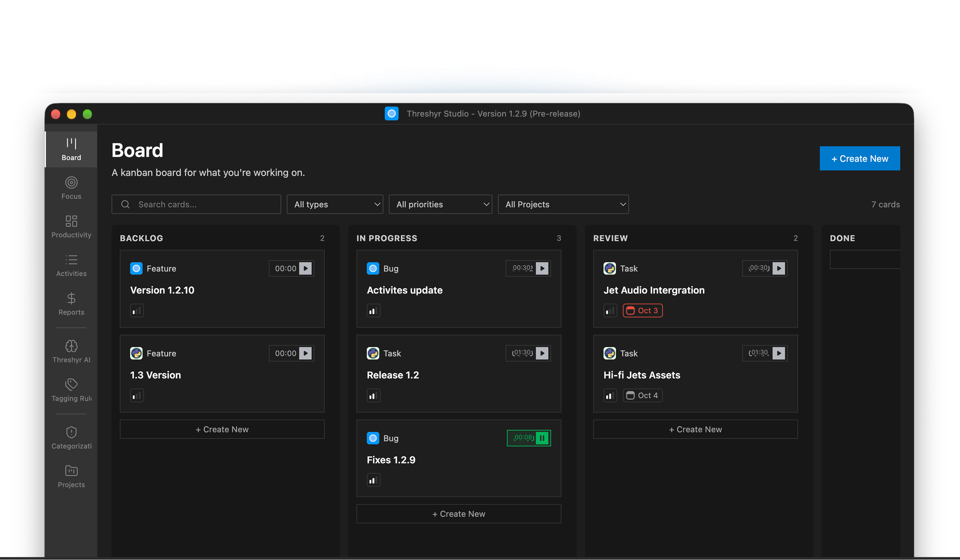960x560 pixels.
Task: Start the timer on Version 1.2.10 card
Action: coord(305,269)
